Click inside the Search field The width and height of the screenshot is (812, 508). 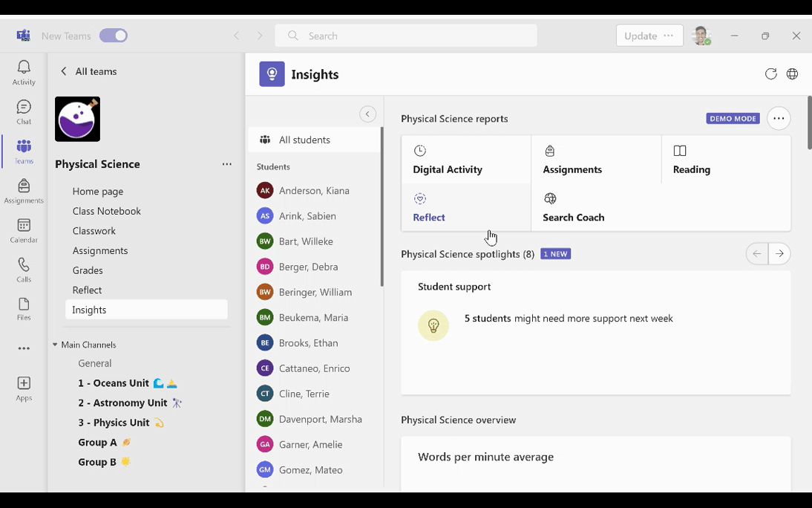(405, 35)
